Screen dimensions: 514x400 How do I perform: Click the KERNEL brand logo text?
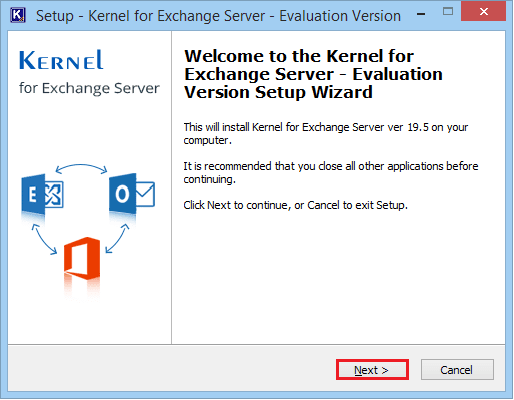61,60
